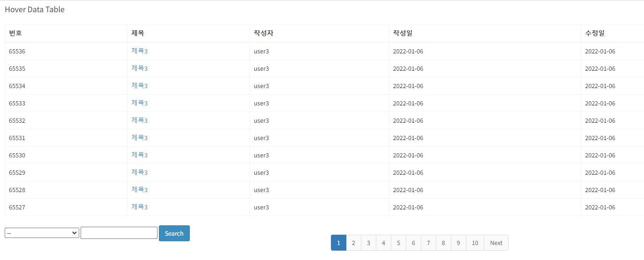
Task: Select page 10 in the pagination
Action: (x=475, y=243)
